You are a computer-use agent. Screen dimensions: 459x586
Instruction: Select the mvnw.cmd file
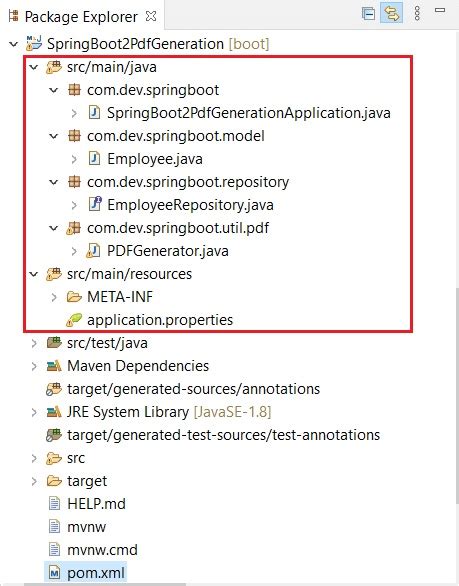pos(102,550)
